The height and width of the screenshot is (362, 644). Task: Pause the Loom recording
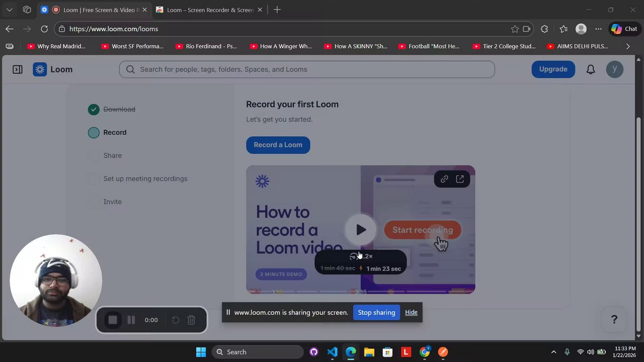click(x=131, y=320)
